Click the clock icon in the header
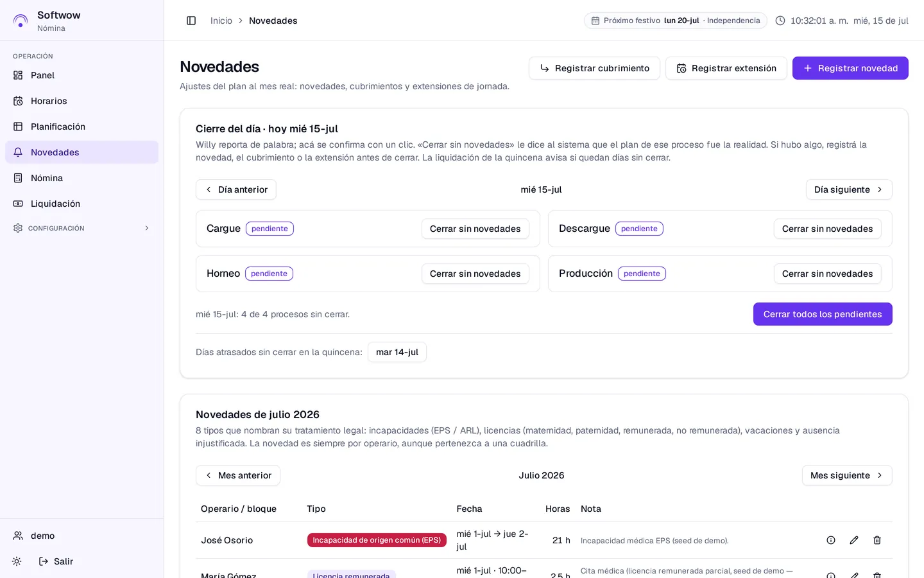The height and width of the screenshot is (578, 924). click(780, 21)
